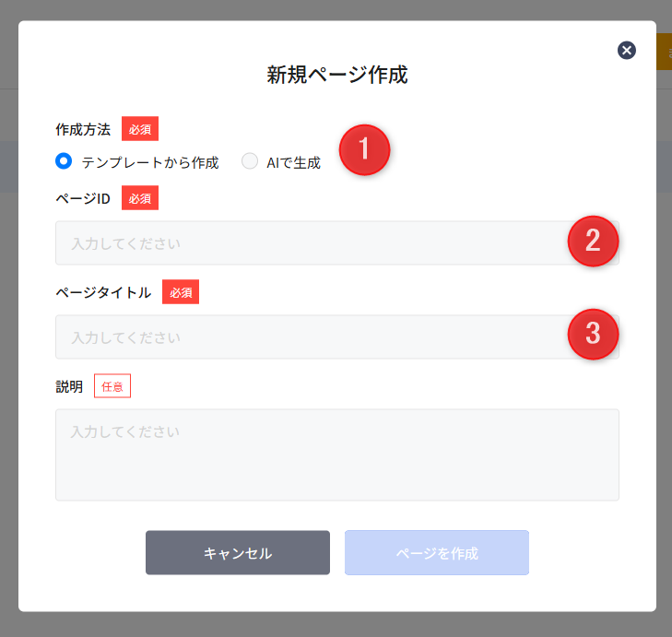The image size is (672, 637).
Task: Click the 必須 badge beside ページタイトル
Action: (181, 292)
